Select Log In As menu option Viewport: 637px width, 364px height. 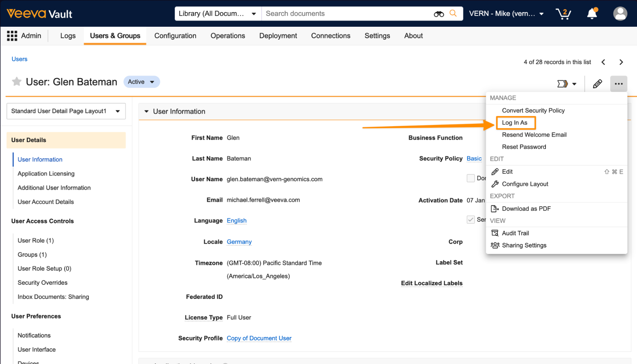515,123
